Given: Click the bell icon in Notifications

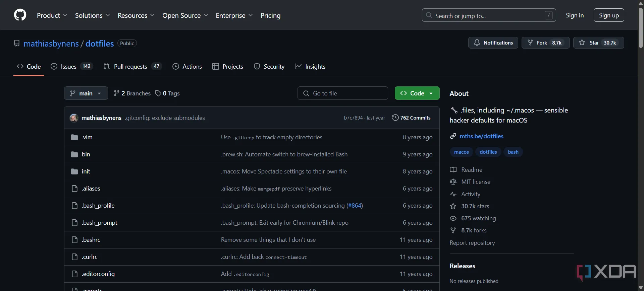Looking at the screenshot, I should (477, 43).
